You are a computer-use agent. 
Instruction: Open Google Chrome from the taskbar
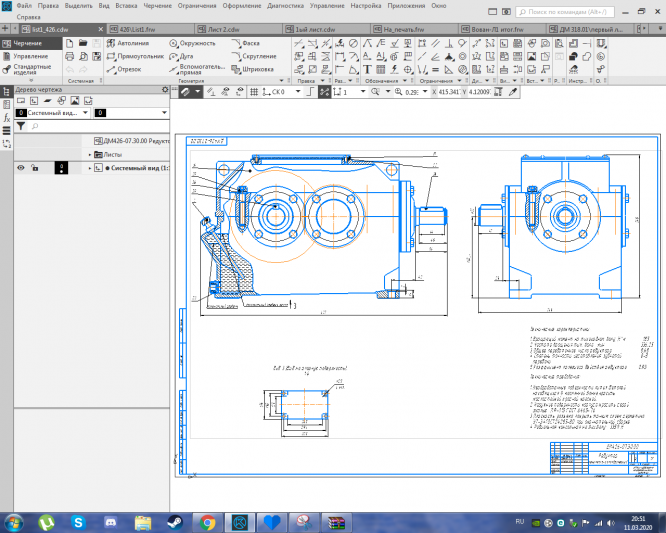pyautogui.click(x=207, y=522)
